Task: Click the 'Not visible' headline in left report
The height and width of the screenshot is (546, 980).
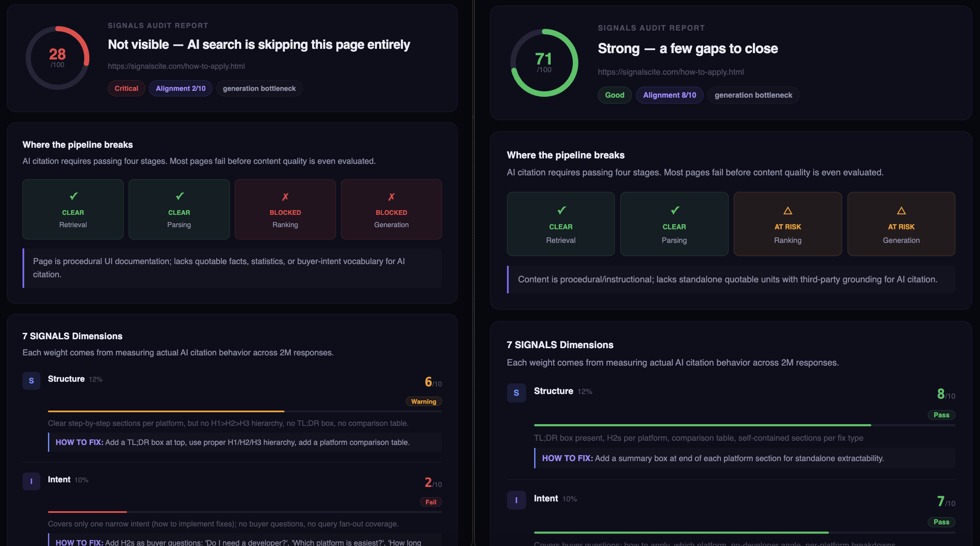Action: tap(259, 45)
